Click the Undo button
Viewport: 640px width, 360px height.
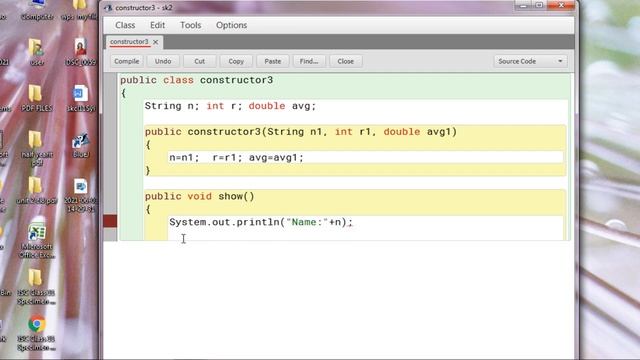point(163,61)
